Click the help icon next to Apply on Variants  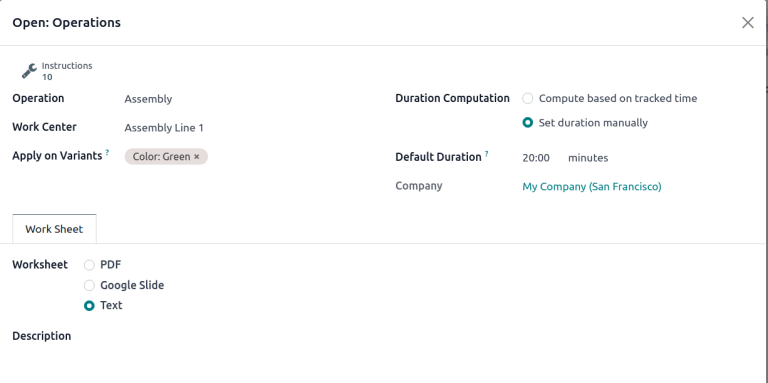[107, 153]
